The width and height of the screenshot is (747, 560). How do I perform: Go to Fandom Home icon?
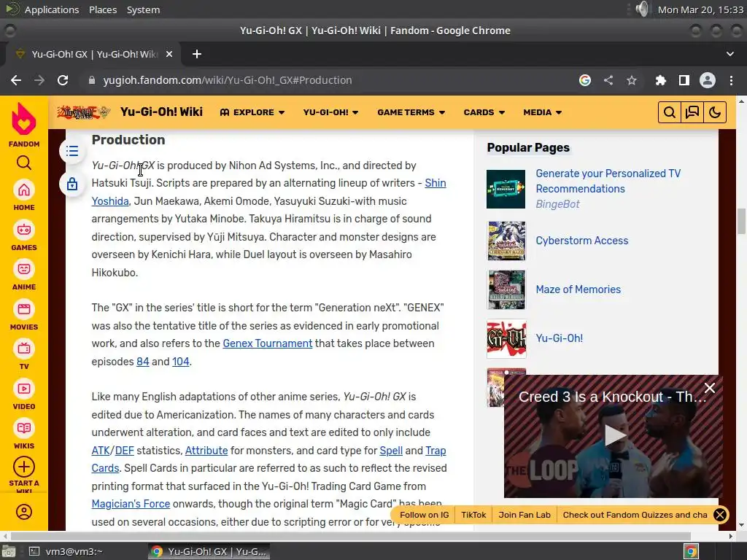[24, 190]
